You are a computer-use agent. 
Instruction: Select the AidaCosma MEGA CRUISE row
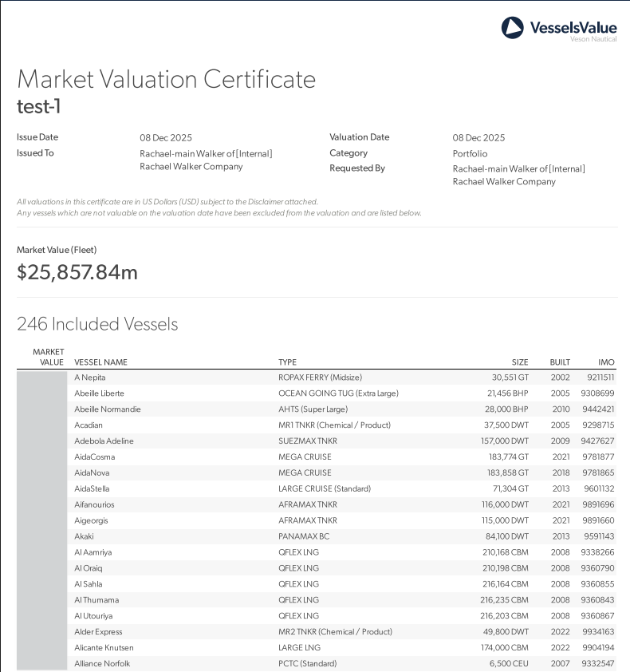(317, 457)
